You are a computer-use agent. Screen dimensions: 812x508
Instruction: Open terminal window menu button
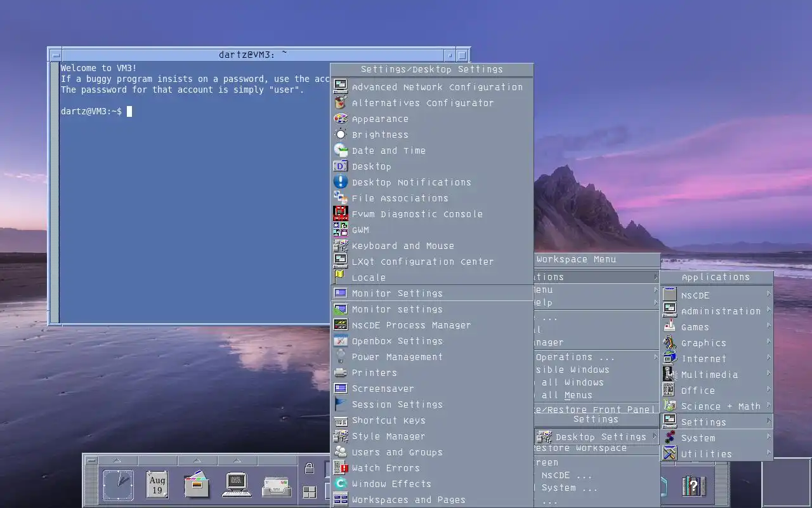(56, 55)
